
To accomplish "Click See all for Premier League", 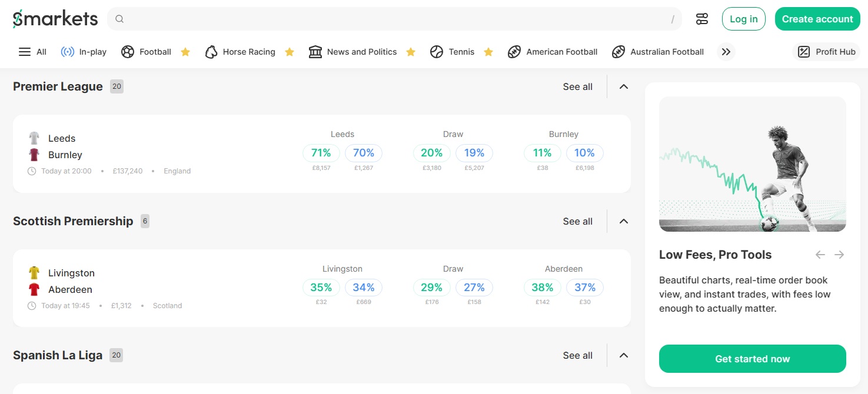I will click(x=577, y=86).
